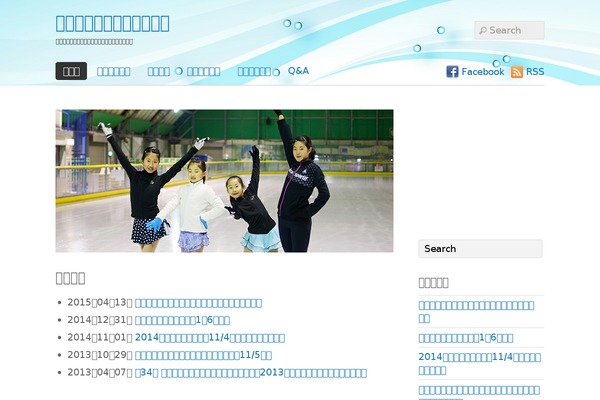Select the dark highlighted home menu item
600x400 pixels.
[x=71, y=71]
